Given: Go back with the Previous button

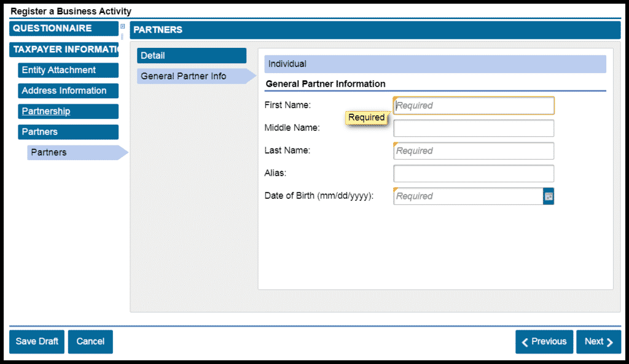Looking at the screenshot, I should pos(544,342).
